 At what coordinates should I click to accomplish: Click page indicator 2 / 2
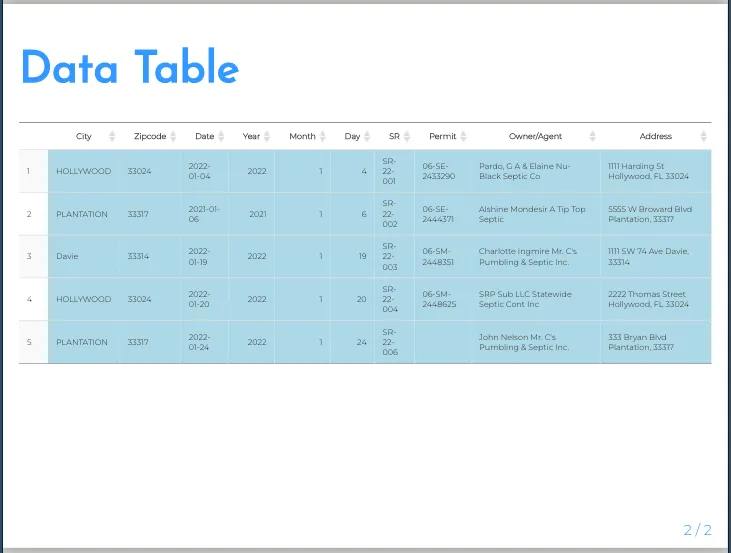pyautogui.click(x=697, y=530)
